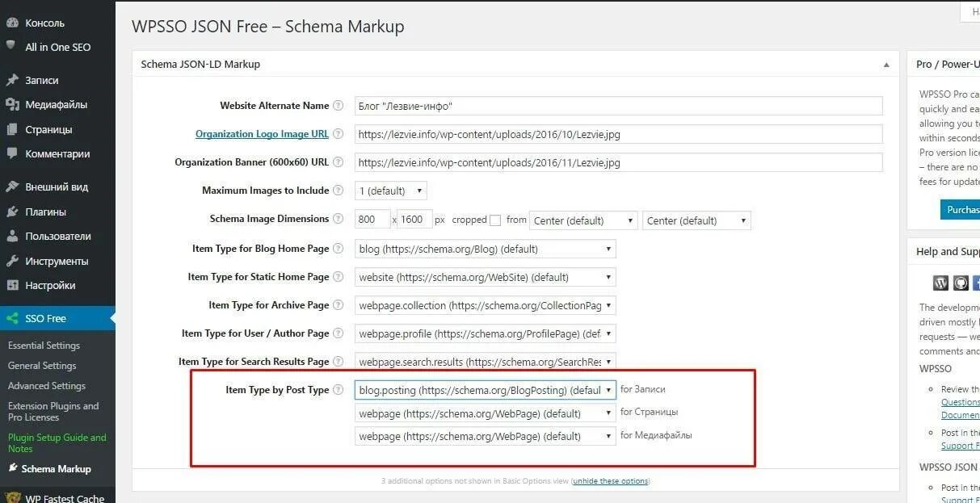Click the unhide these options link

tap(610, 481)
